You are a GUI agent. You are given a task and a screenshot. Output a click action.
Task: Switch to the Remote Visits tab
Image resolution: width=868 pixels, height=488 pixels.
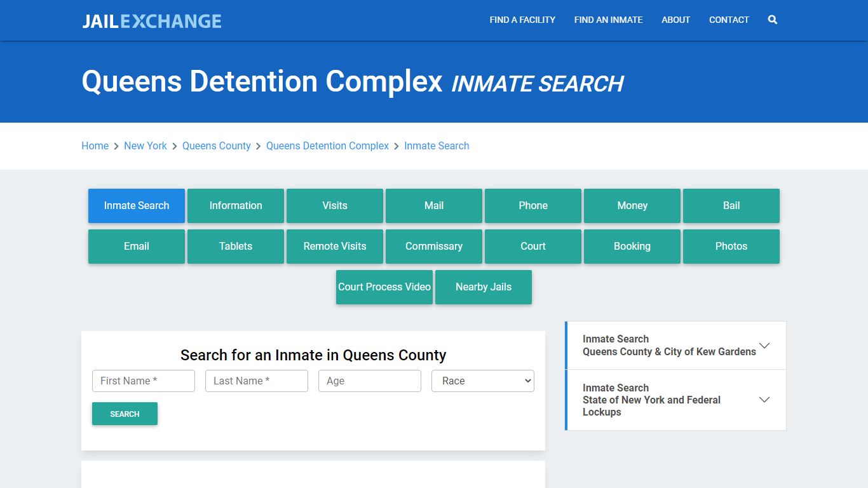[335, 247]
